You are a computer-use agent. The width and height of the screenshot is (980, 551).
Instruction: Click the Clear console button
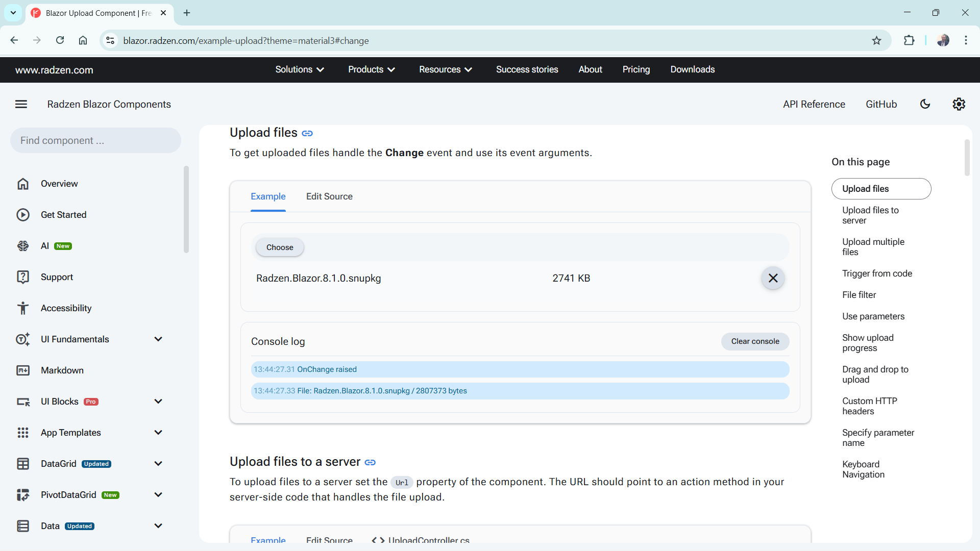pyautogui.click(x=755, y=341)
